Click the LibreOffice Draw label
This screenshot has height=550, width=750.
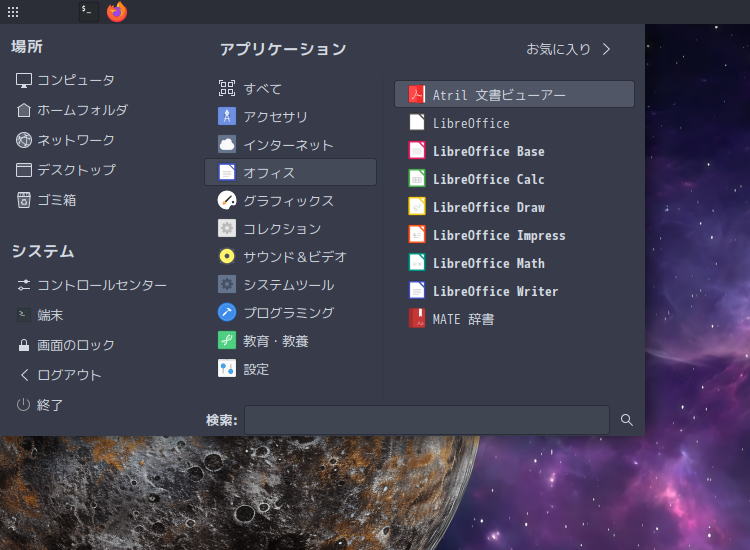tap(488, 208)
